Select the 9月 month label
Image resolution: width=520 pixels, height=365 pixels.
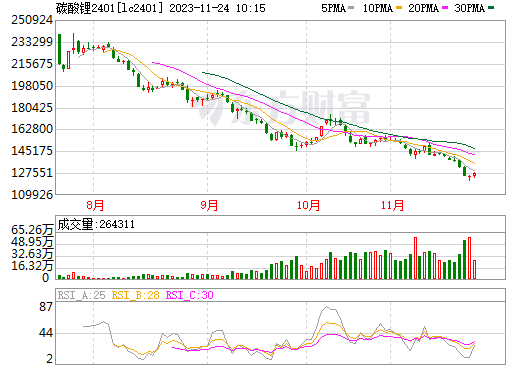(x=209, y=205)
